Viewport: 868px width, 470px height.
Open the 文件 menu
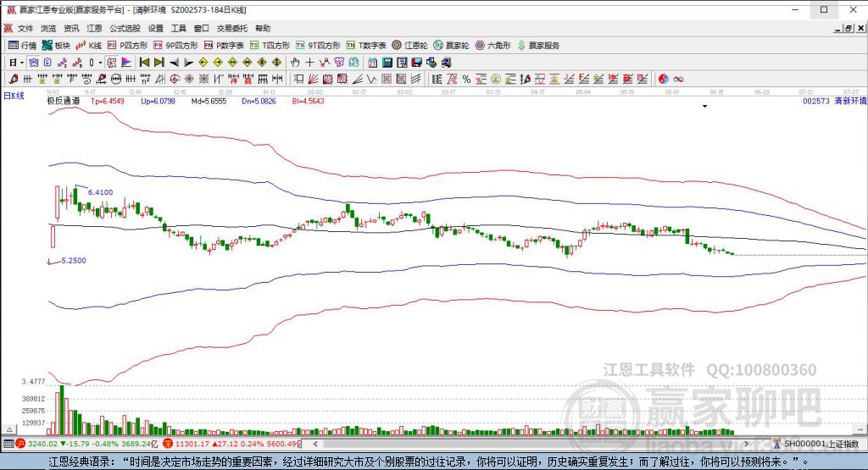coord(25,28)
